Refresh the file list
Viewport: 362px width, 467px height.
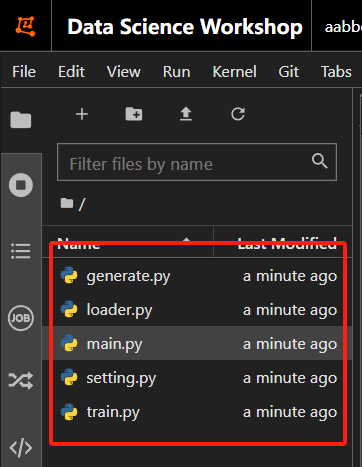pos(238,114)
